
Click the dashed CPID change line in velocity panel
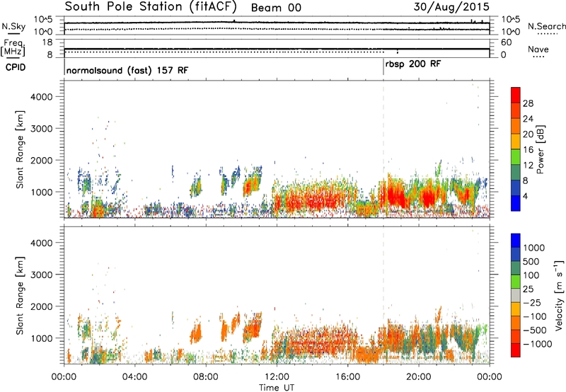[383, 295]
